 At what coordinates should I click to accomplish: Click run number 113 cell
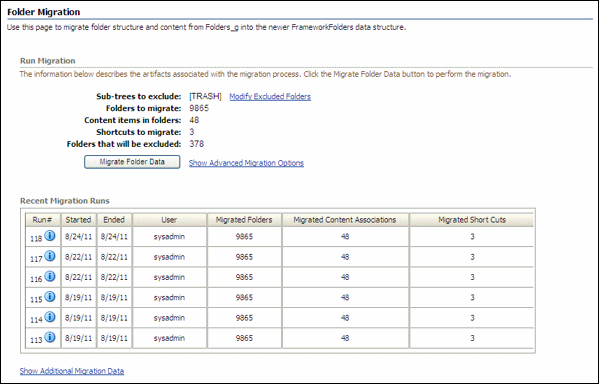click(x=43, y=338)
